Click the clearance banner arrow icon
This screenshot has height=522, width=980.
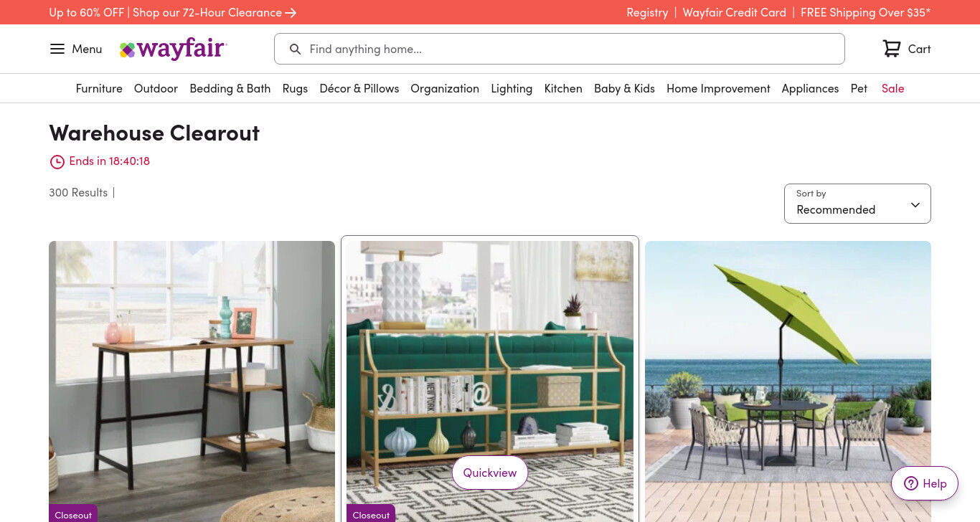(x=291, y=13)
